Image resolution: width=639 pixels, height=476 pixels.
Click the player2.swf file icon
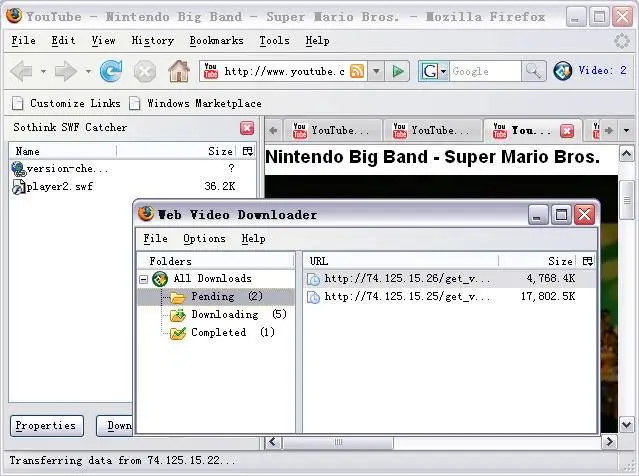(19, 187)
